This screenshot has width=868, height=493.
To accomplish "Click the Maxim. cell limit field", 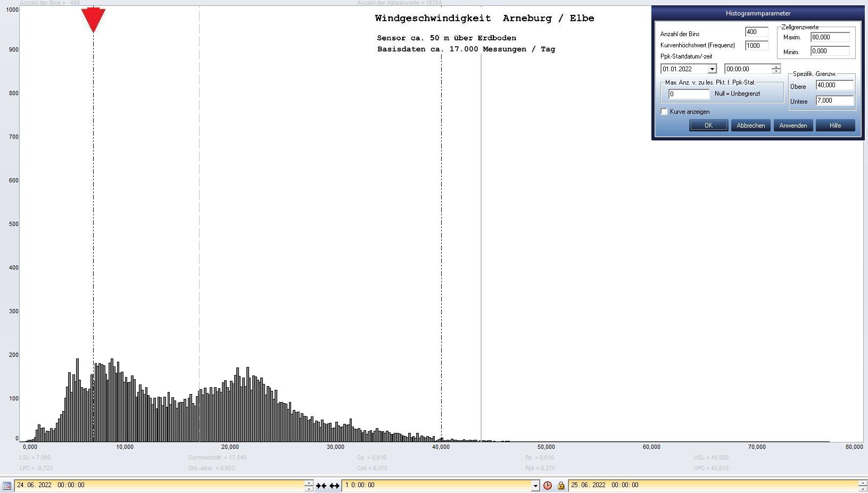I will (830, 37).
